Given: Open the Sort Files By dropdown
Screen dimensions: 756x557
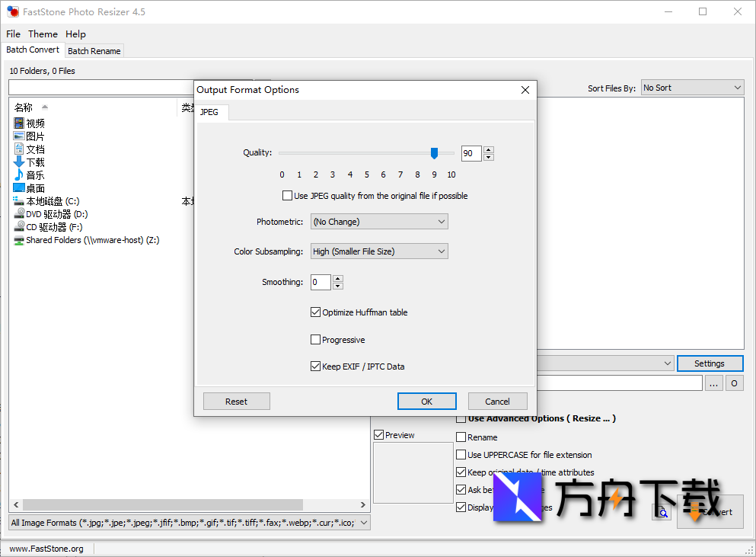Looking at the screenshot, I should 692,88.
